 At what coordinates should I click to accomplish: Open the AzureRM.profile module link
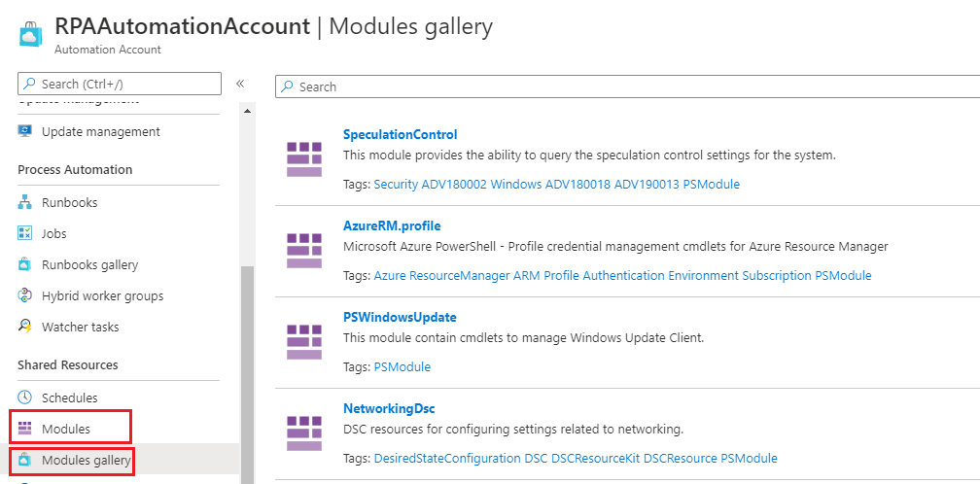(x=392, y=225)
